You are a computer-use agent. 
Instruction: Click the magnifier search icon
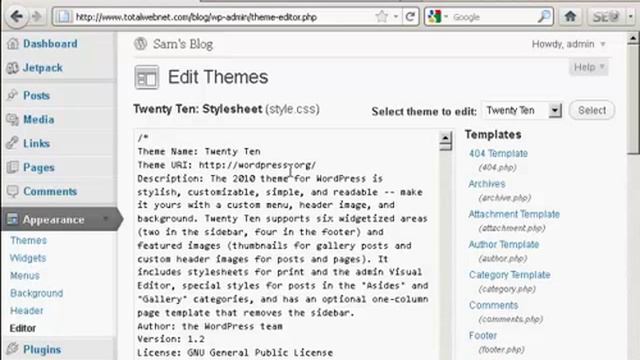(544, 17)
